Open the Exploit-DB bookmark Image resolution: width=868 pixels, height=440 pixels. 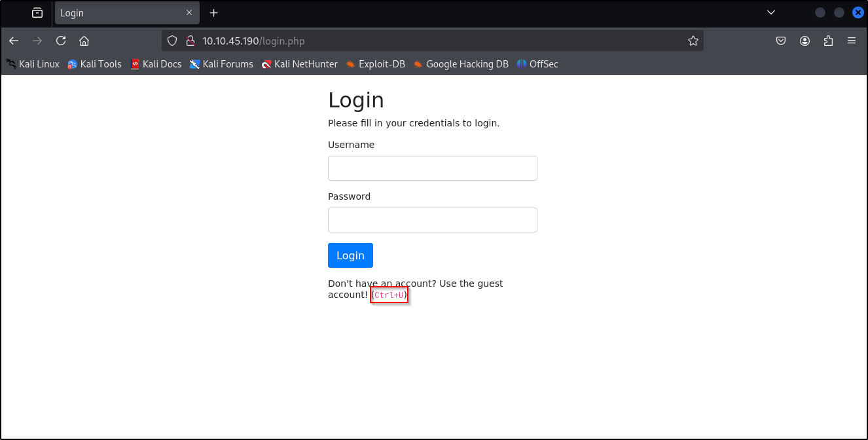point(375,64)
